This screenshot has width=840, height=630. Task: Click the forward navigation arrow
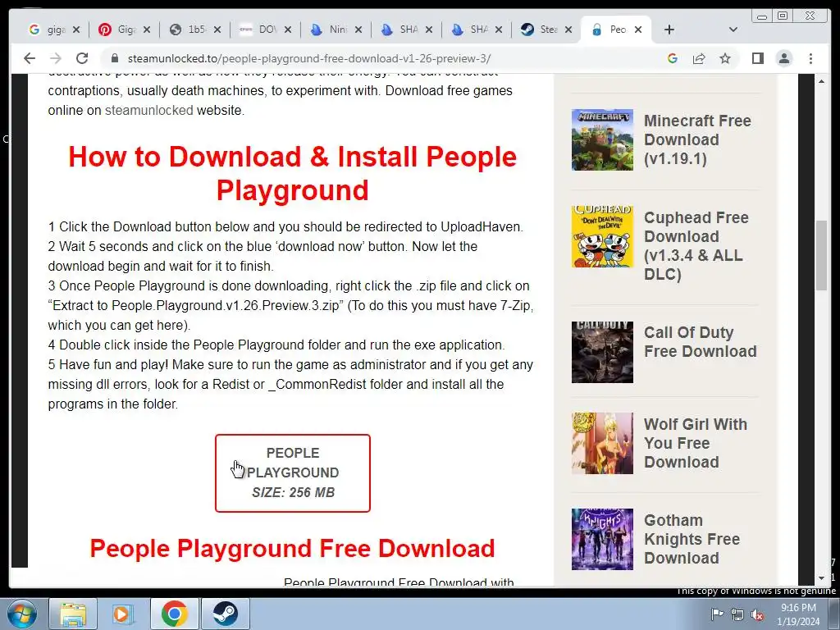point(55,58)
